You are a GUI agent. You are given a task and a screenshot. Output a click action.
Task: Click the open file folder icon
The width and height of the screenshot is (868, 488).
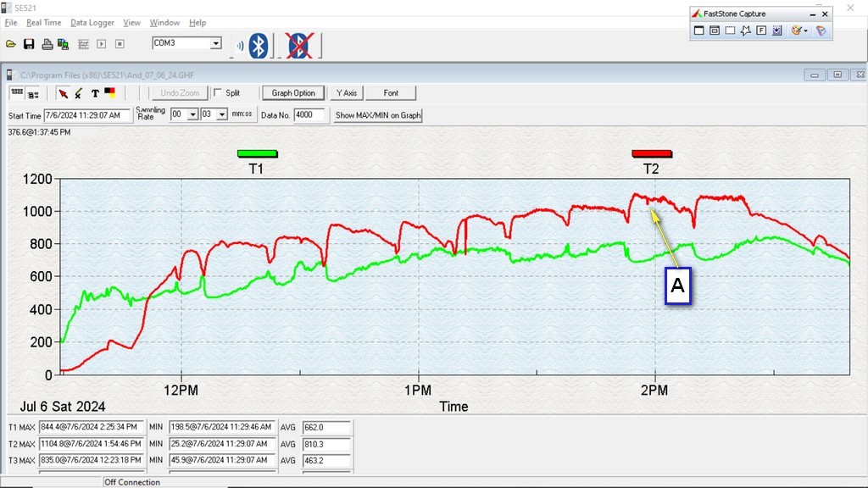click(x=11, y=44)
